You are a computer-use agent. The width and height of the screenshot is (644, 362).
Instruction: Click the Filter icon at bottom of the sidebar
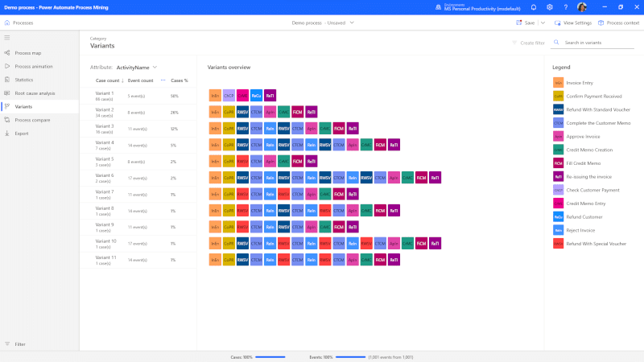[x=7, y=343]
